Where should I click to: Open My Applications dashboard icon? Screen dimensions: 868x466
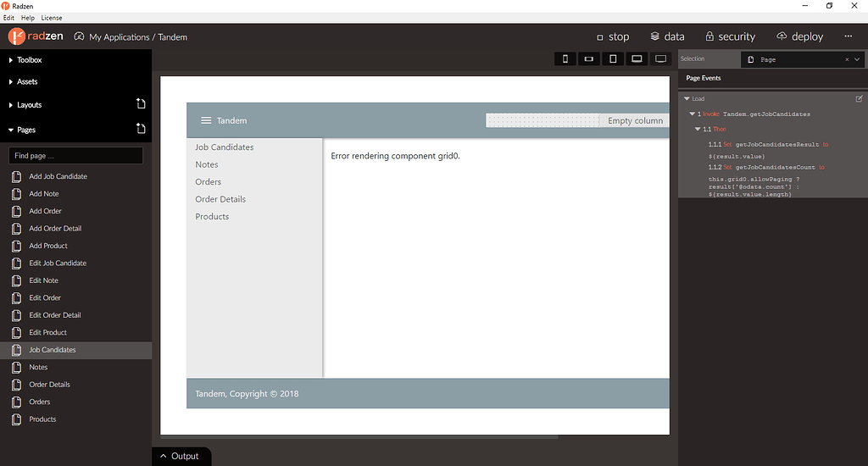point(79,36)
